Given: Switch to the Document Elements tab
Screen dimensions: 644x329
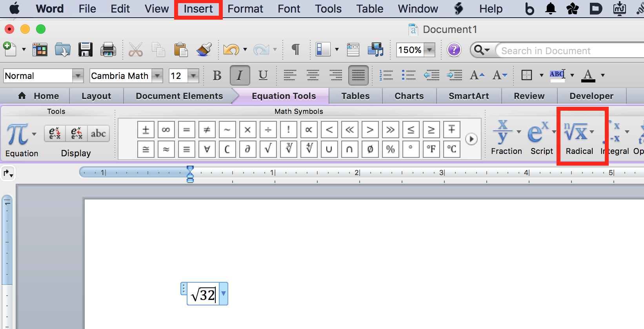Looking at the screenshot, I should tap(179, 96).
